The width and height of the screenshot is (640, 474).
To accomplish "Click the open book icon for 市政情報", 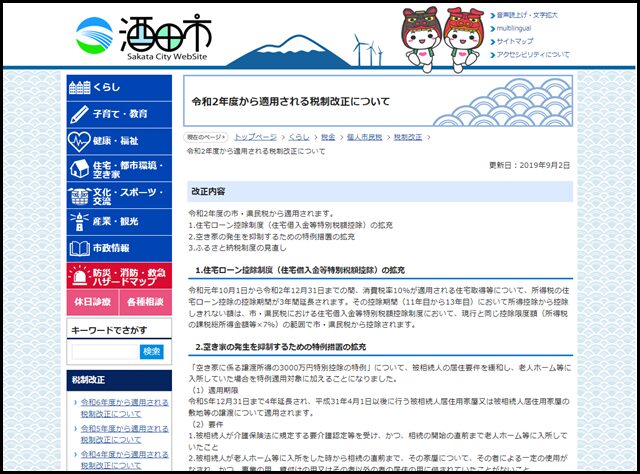I will point(79,248).
